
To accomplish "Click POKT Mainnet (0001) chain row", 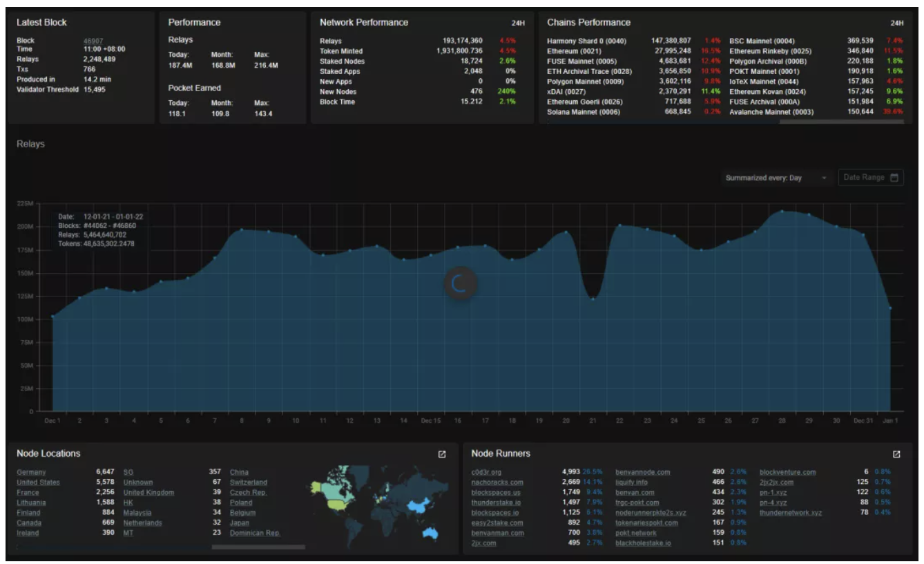I will 816,71.
